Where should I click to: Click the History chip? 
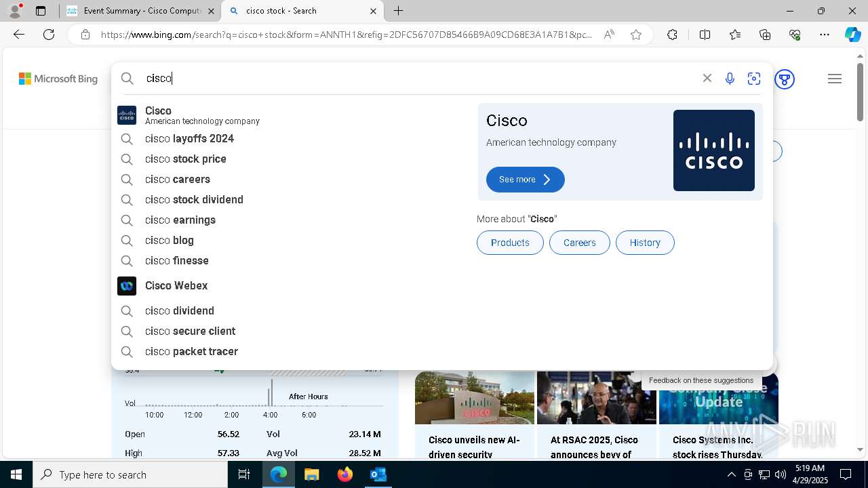click(x=645, y=243)
